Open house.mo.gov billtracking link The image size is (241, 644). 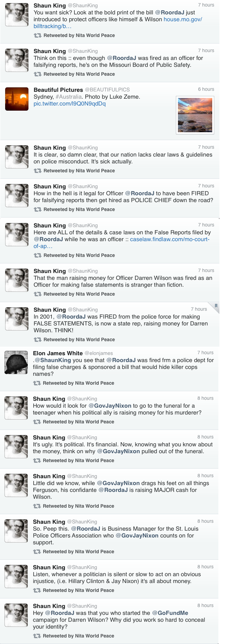(x=118, y=23)
